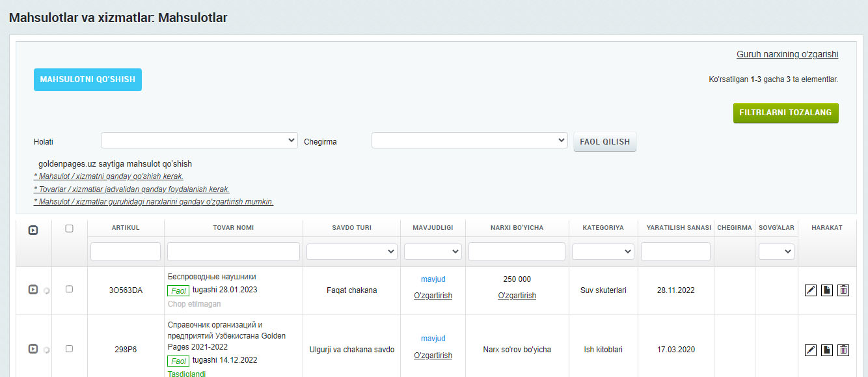This screenshot has width=868, height=377.
Task: Click the edit pencil icon for product 3O563DA
Action: point(810,290)
